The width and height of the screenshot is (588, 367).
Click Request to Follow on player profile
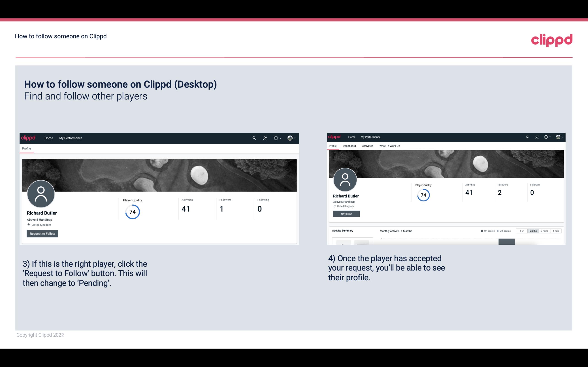(42, 233)
